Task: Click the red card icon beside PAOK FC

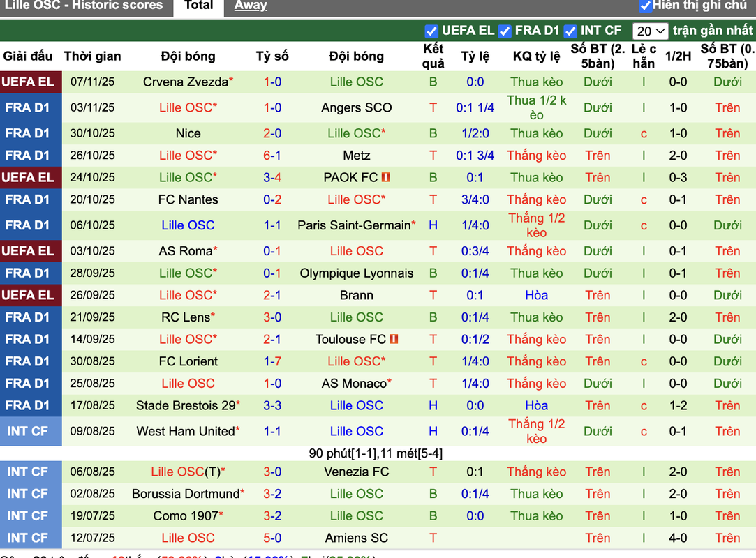Action: 386,177
